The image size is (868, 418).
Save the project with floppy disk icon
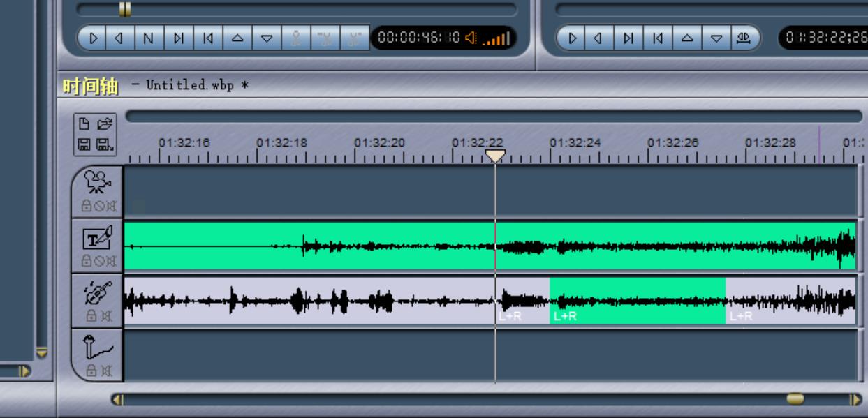84,144
